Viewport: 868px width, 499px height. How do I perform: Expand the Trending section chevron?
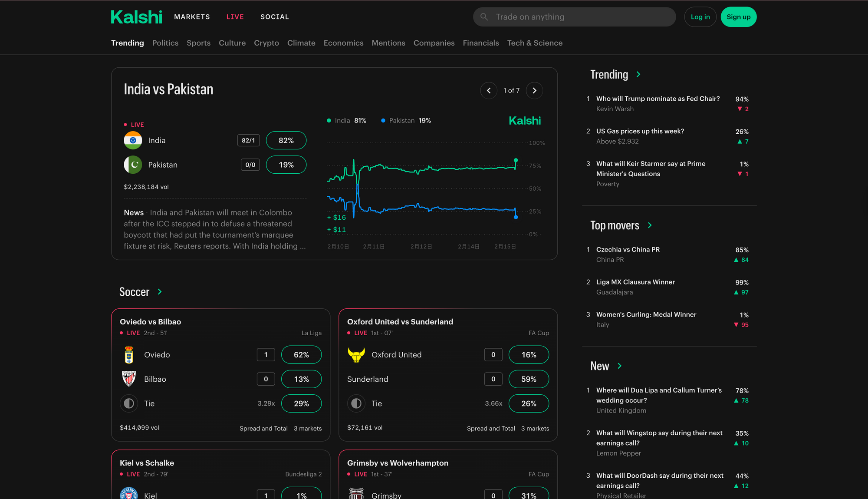pyautogui.click(x=638, y=74)
